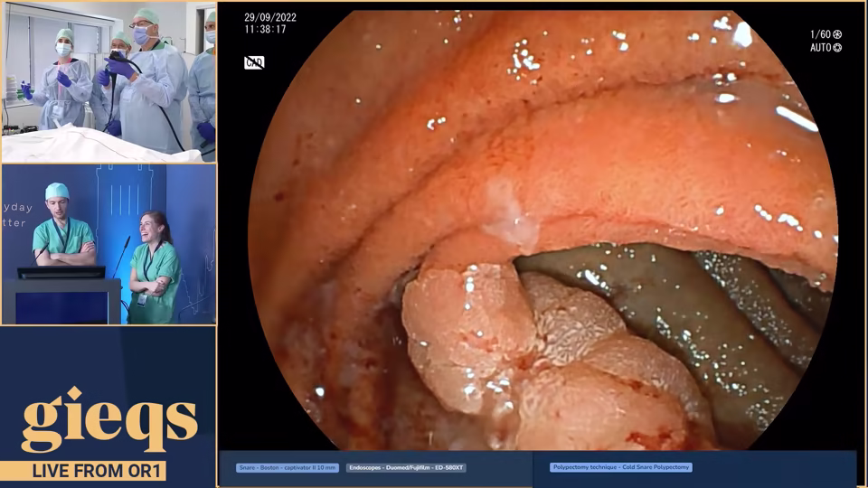Click the 11:38:17 time overlay
868x488 pixels.
[265, 29]
